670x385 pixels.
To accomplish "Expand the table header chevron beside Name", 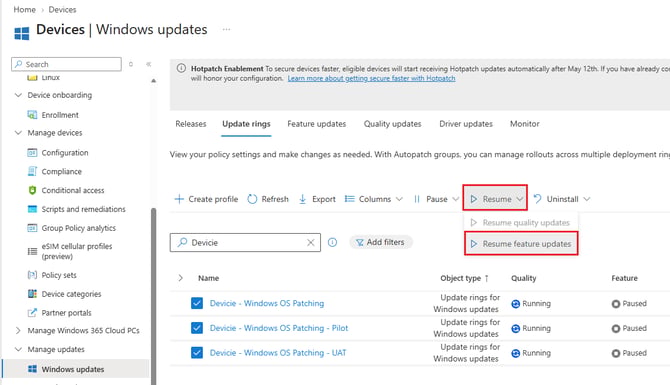I will click(x=181, y=278).
